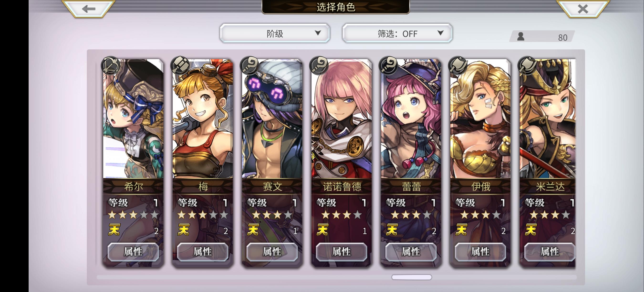Image resolution: width=644 pixels, height=292 pixels.
Task: Open 属性 for character 米兰达
Action: coord(550,252)
